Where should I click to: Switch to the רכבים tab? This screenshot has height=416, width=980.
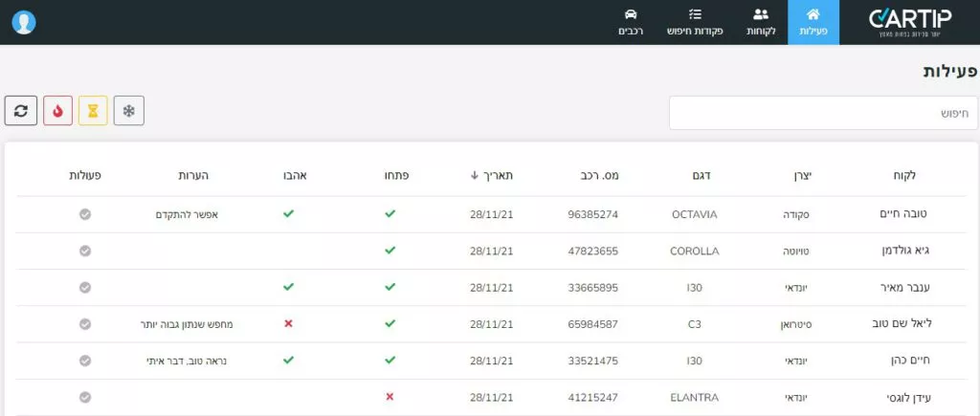(x=630, y=22)
